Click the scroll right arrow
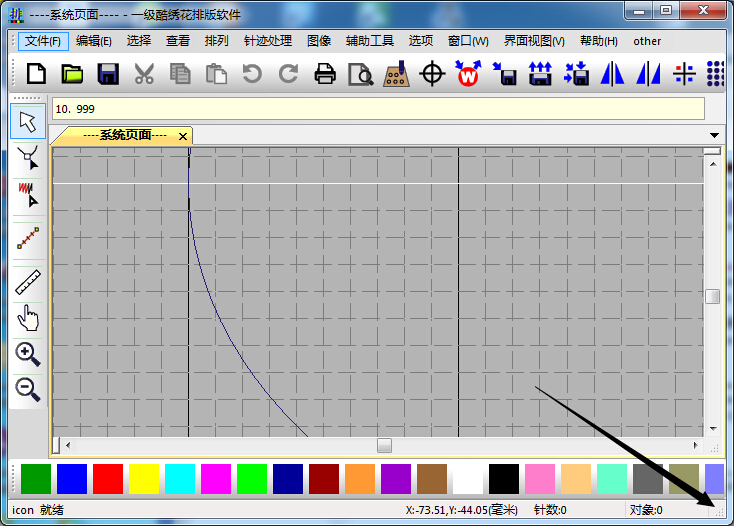734x526 pixels. 695,445
